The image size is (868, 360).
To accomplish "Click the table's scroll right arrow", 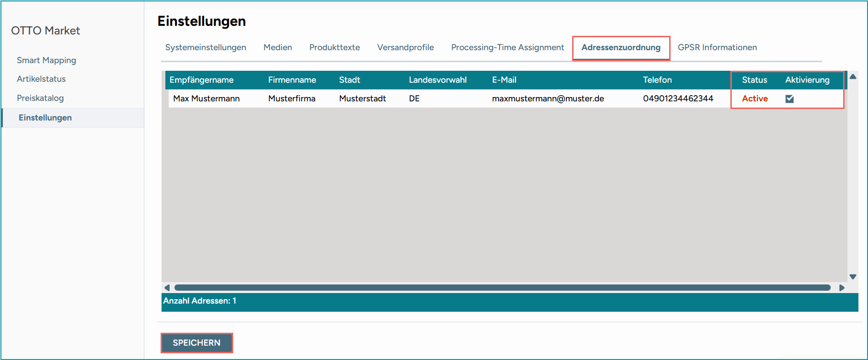I will 842,288.
